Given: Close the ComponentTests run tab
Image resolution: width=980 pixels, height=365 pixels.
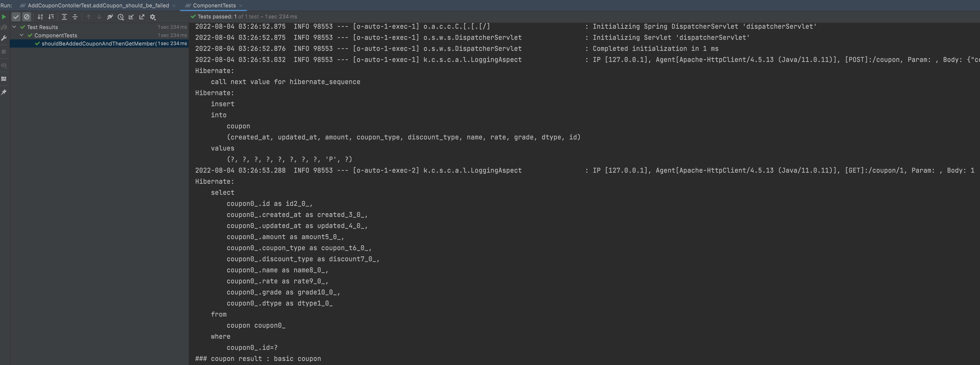Looking at the screenshot, I should click(241, 5).
